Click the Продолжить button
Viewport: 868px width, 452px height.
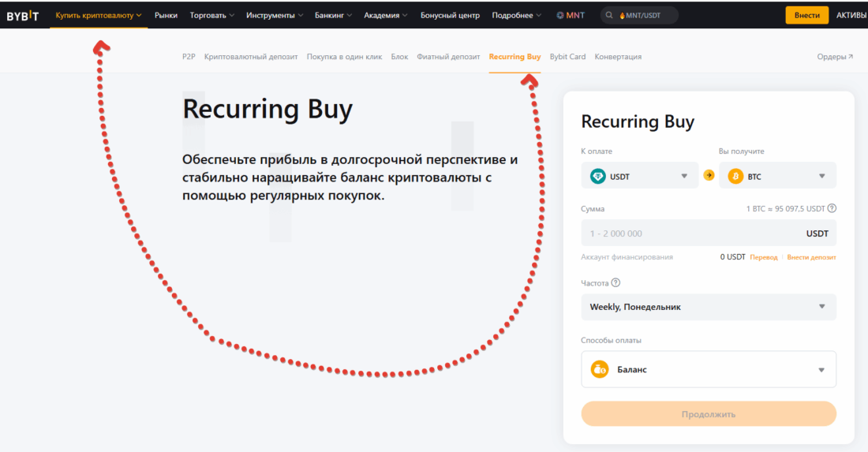coord(709,414)
